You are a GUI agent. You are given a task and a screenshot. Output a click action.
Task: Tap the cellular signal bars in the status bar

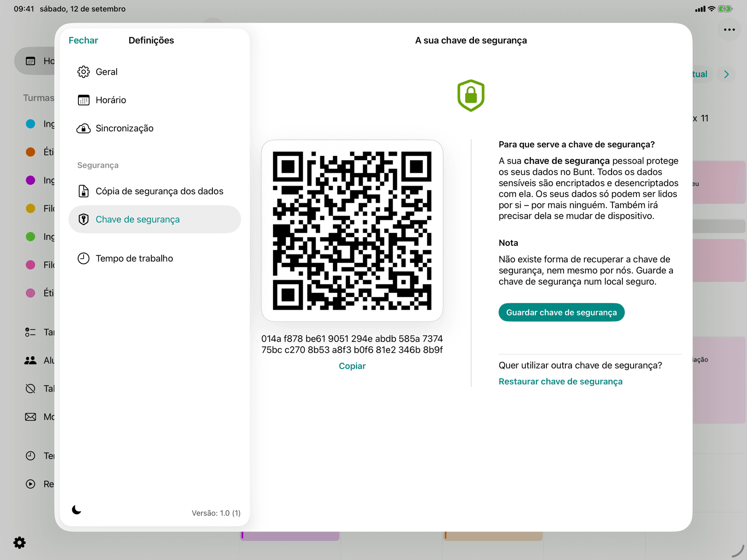(x=700, y=9)
